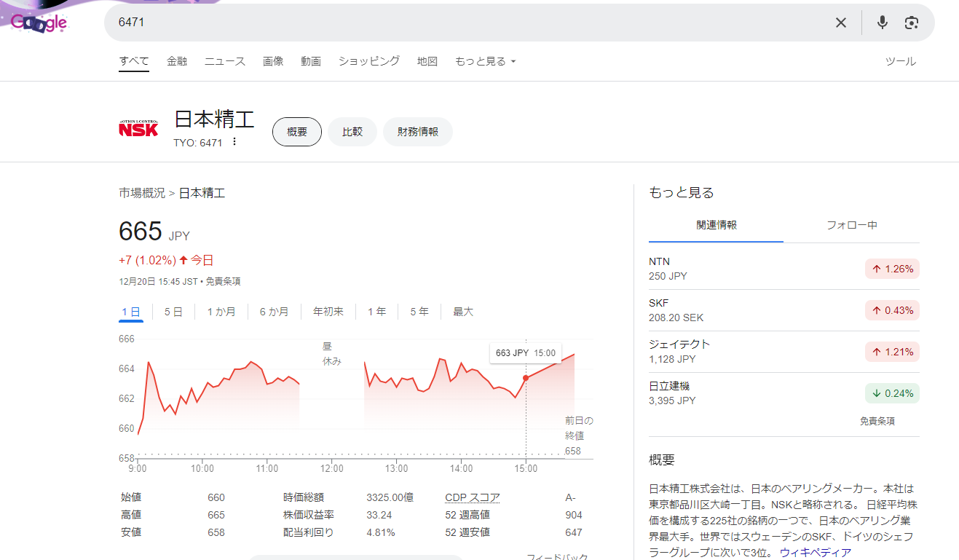
Task: Click the 比較 chip button
Action: click(x=352, y=132)
